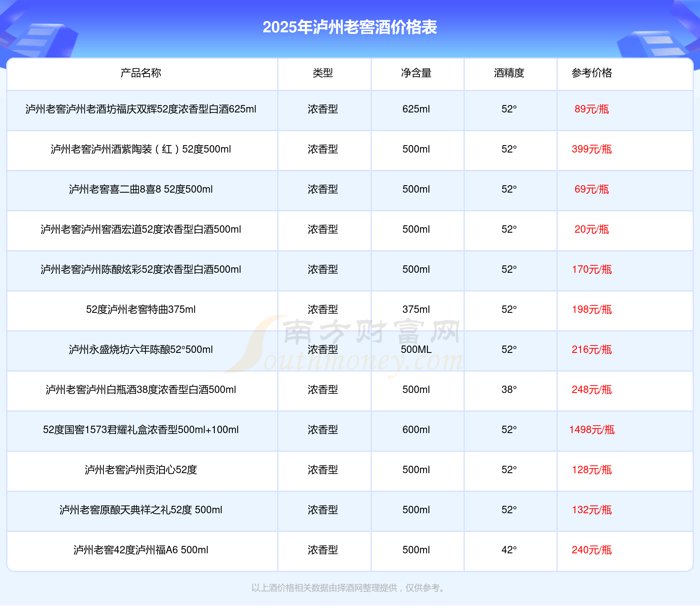Click the 69元/瓶 price
This screenshot has width=700, height=607.
point(592,189)
